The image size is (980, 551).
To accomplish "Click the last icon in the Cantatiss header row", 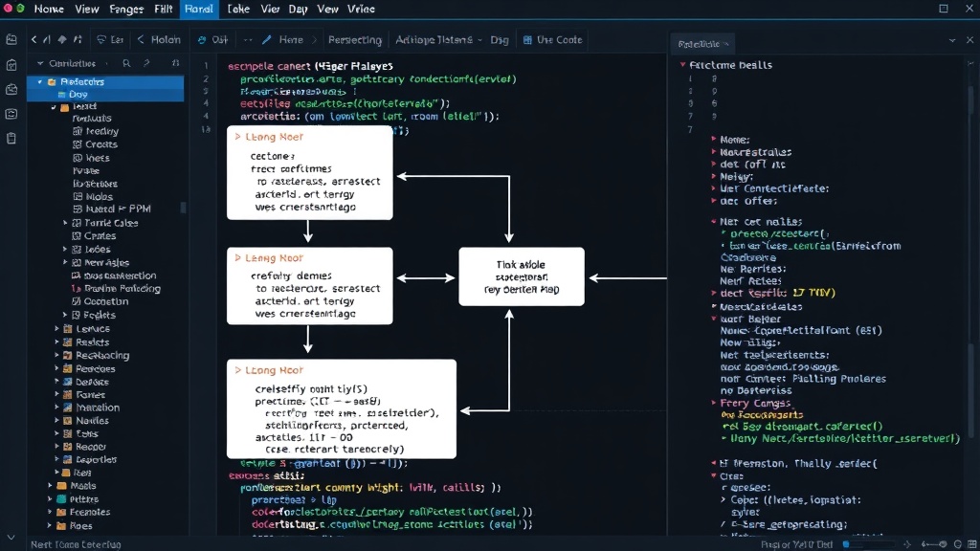I will click(176, 63).
